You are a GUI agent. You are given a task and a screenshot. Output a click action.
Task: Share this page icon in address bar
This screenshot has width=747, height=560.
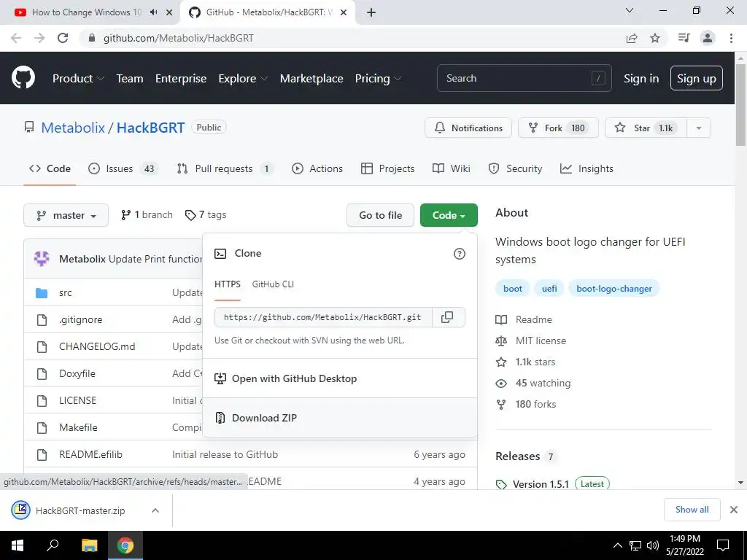coord(632,38)
